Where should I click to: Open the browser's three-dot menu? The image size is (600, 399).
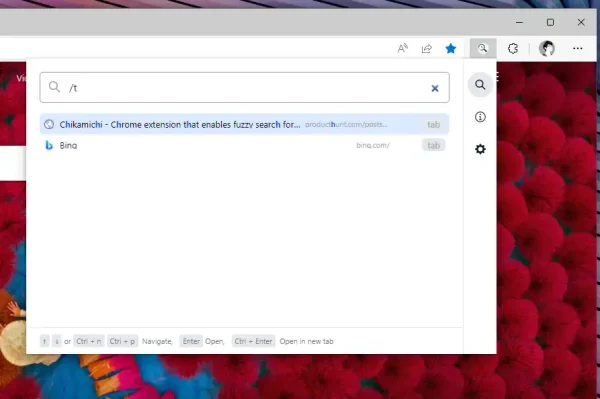tap(578, 48)
